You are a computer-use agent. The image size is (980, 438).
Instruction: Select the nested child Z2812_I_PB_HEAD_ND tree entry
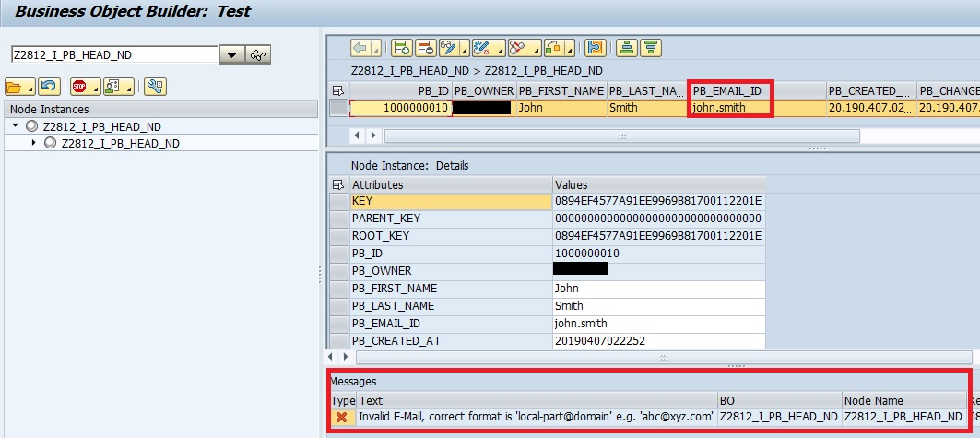[x=121, y=144]
